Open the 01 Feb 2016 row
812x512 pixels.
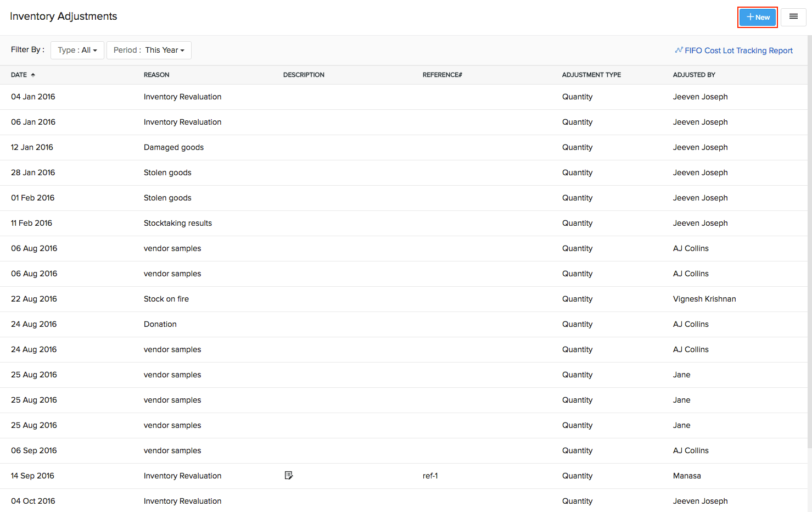[404, 198]
